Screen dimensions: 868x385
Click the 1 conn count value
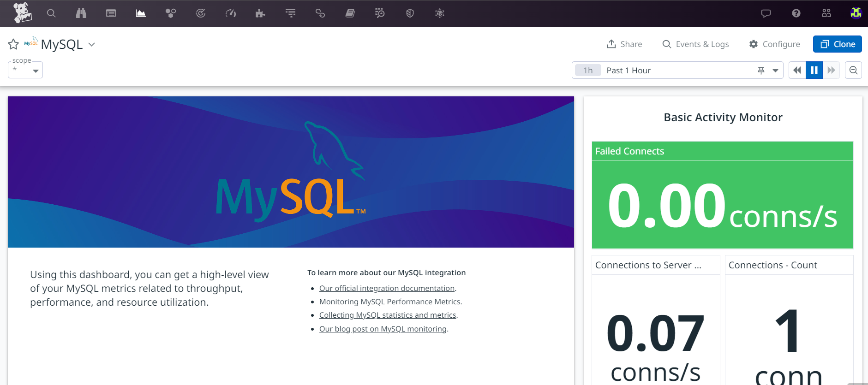click(789, 346)
